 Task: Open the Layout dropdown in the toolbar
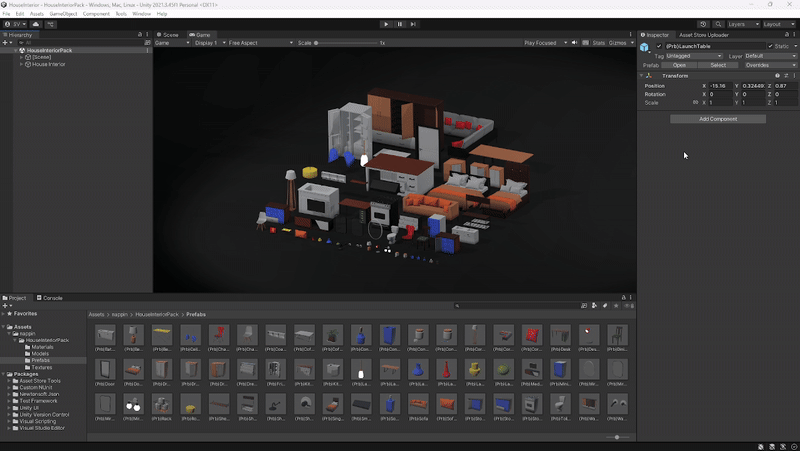pos(779,24)
